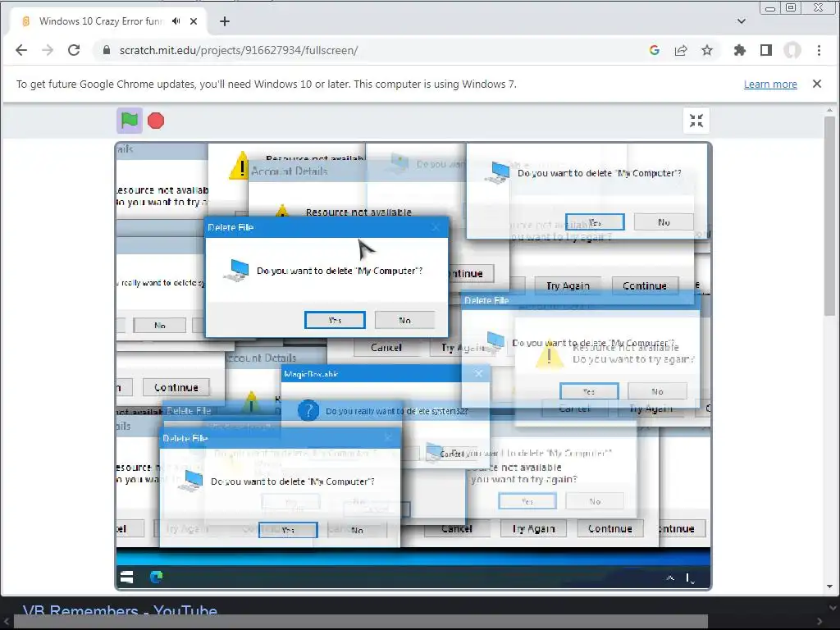Click the Google icon in the address bar
840x630 pixels.
click(654, 50)
